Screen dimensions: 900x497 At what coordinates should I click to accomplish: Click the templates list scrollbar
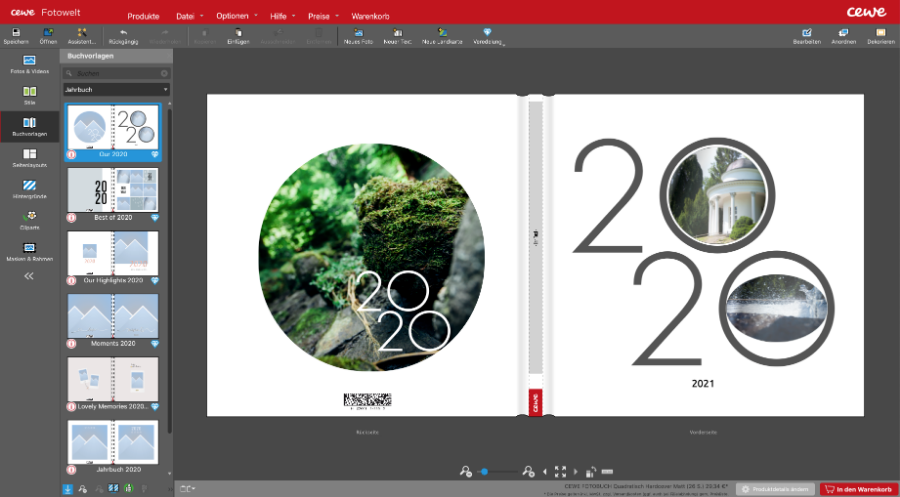169,270
